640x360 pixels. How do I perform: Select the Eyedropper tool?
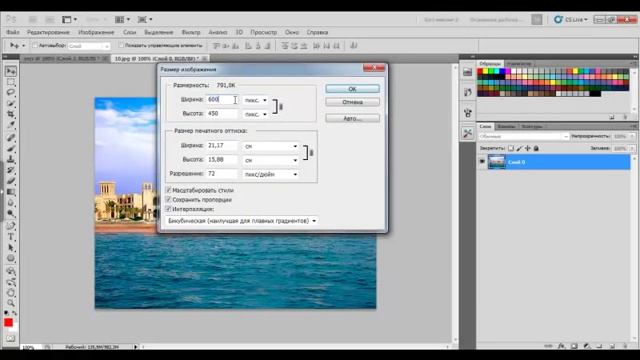pyautogui.click(x=11, y=125)
